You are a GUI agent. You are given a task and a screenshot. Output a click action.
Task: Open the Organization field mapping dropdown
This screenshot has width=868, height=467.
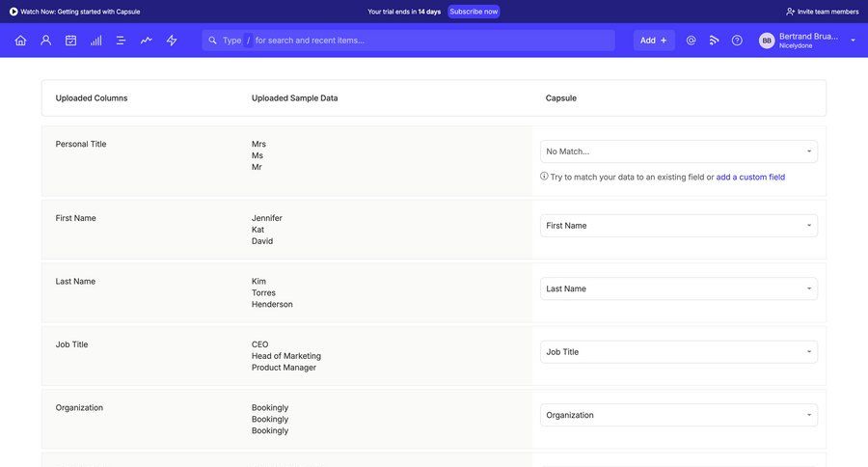678,415
